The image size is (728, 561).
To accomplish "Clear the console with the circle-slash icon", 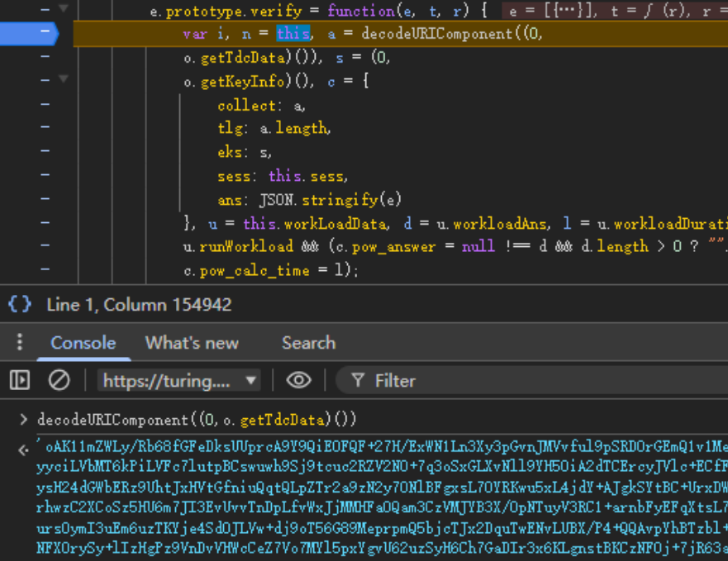I will pyautogui.click(x=59, y=380).
